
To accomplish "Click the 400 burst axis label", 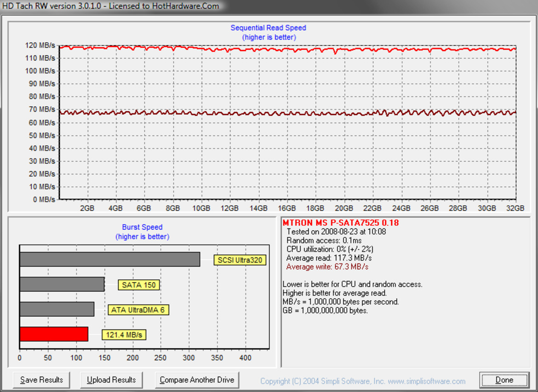I will pyautogui.click(x=245, y=358).
